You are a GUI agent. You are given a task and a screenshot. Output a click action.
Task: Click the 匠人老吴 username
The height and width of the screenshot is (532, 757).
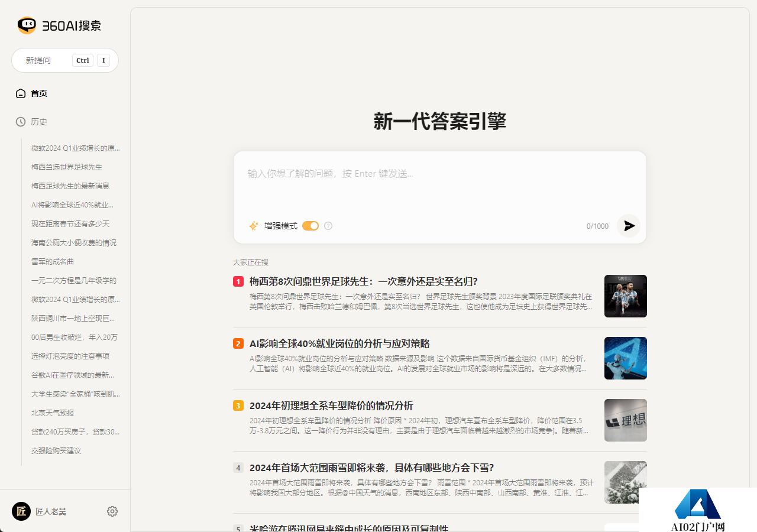coord(51,511)
